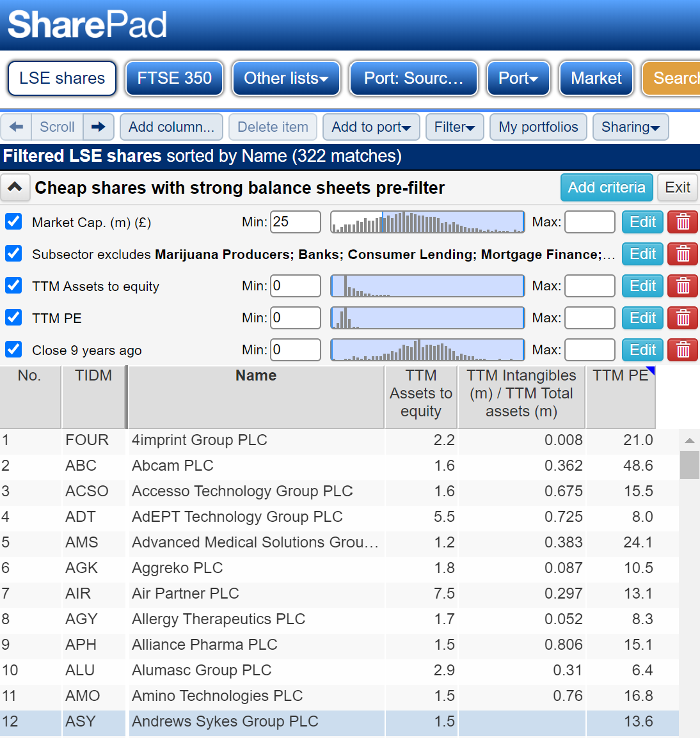Click the TTM Intangibles / Total assets header

(x=521, y=397)
